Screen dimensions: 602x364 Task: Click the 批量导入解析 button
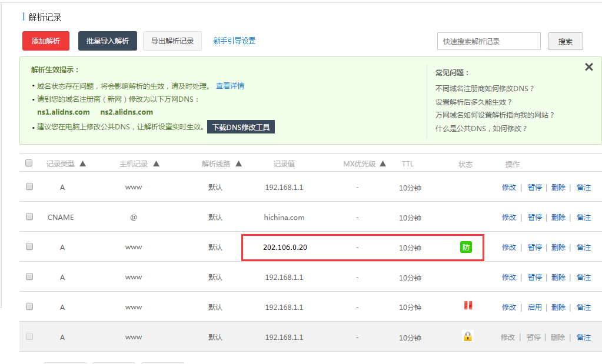(107, 41)
